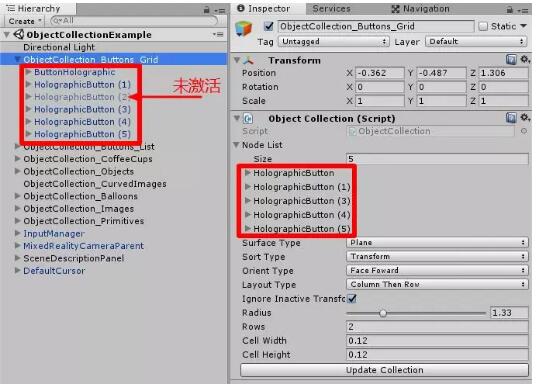Click the Cell Width input field
Viewport: 536px width, 385px height.
click(x=437, y=341)
